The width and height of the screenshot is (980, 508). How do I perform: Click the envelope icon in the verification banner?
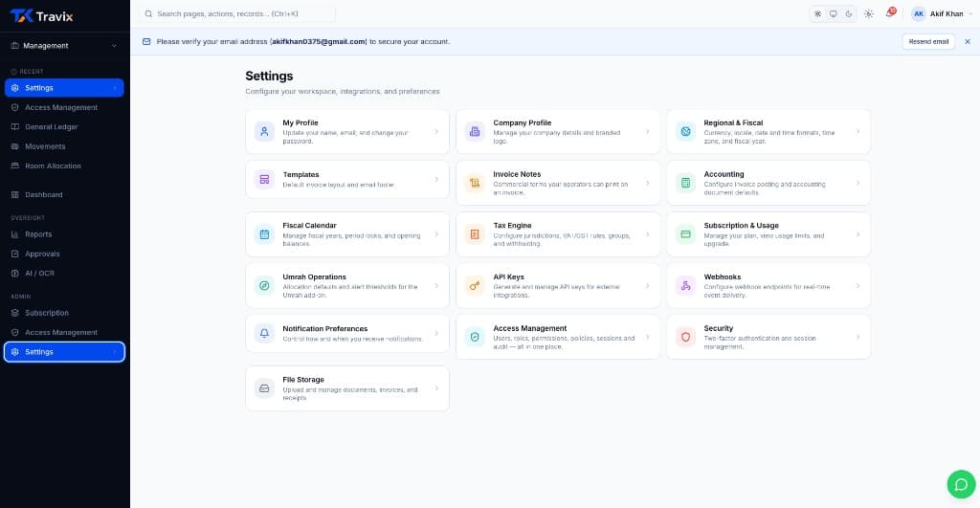(x=146, y=42)
